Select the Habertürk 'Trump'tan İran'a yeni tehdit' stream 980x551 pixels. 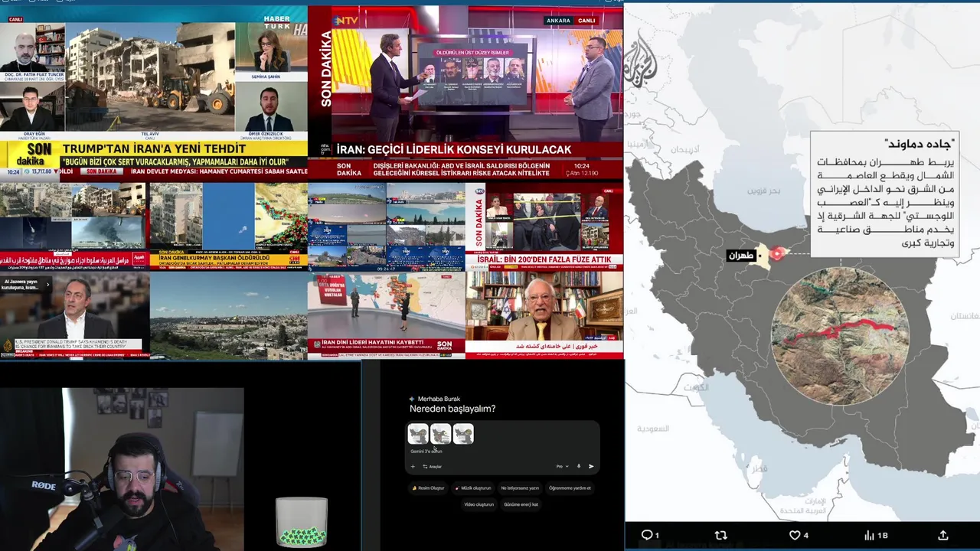pyautogui.click(x=153, y=92)
